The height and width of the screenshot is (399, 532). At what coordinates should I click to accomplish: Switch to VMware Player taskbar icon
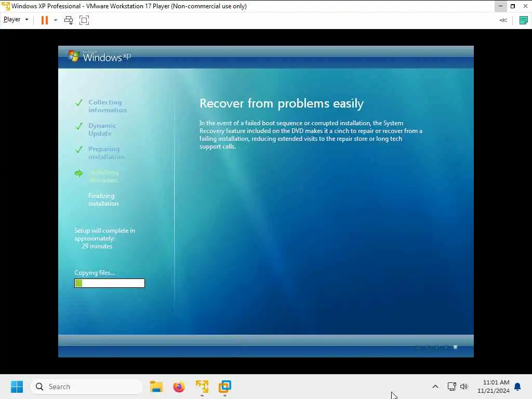click(x=202, y=387)
